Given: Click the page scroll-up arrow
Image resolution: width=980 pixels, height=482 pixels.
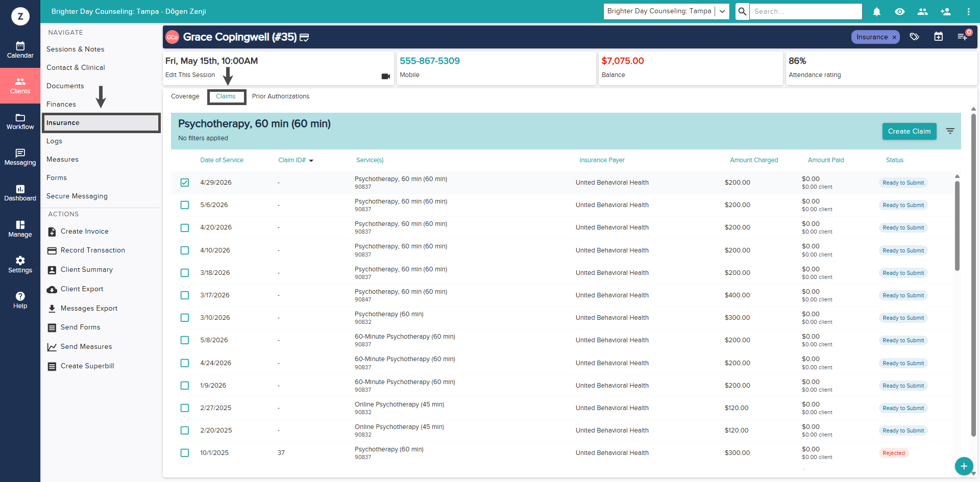Looking at the screenshot, I should [x=973, y=109].
